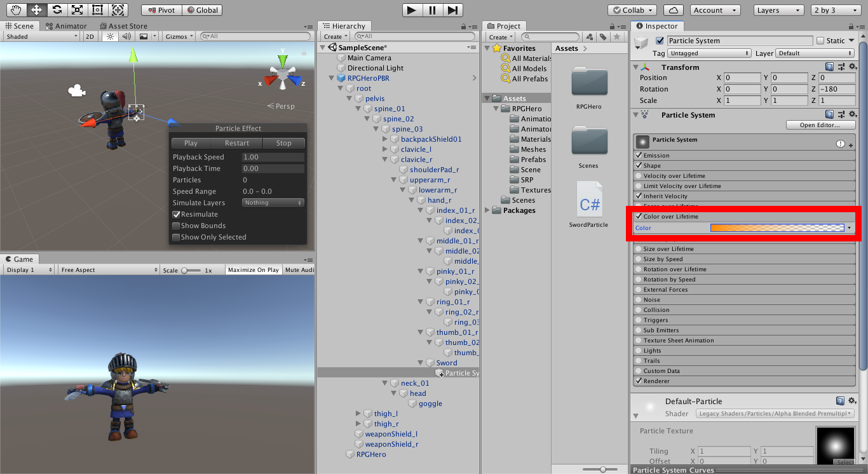
Task: Switch to the Asset Store tab
Action: coord(123,26)
